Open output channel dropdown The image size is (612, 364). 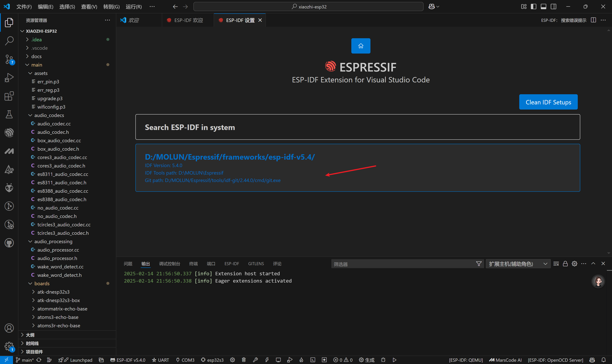518,264
